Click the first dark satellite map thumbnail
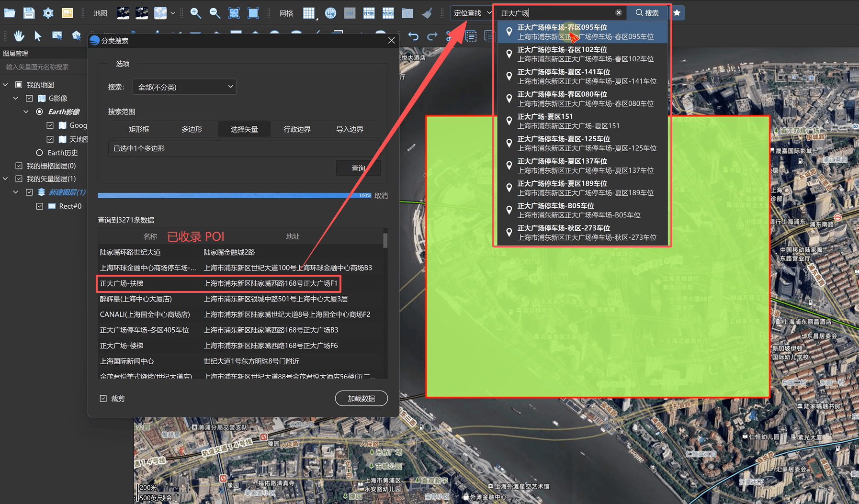859x504 pixels. coord(123,13)
